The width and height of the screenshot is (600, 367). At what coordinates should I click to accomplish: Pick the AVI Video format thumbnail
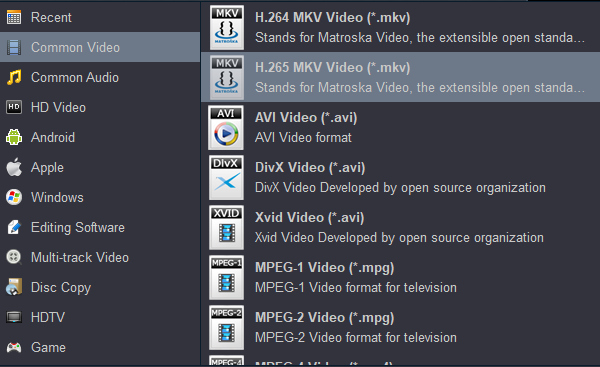pos(226,127)
